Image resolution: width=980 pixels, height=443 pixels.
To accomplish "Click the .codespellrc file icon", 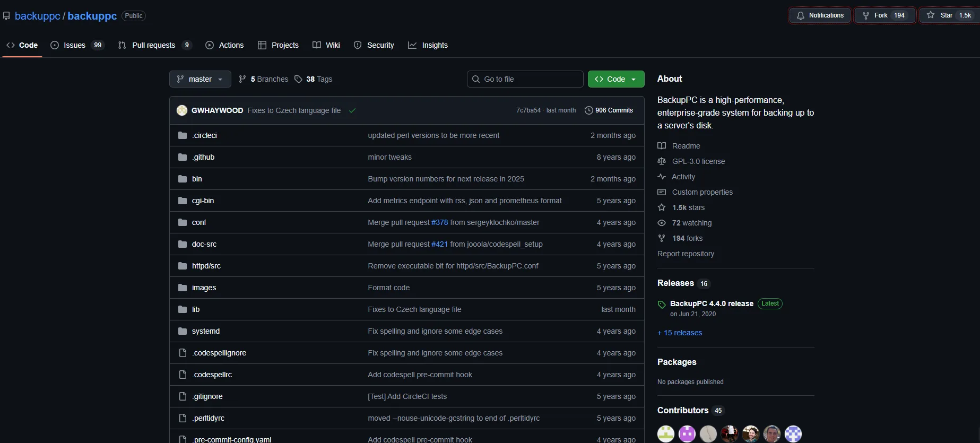I will point(183,375).
